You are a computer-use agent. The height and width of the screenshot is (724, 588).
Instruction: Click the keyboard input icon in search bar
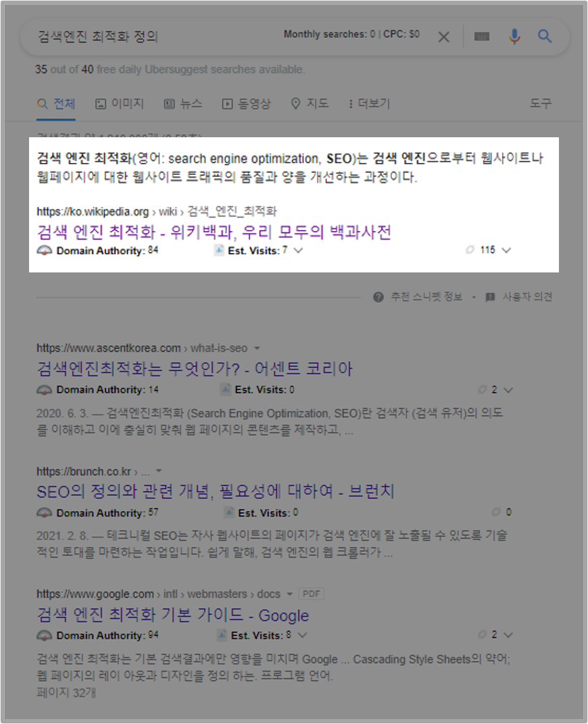(x=481, y=37)
